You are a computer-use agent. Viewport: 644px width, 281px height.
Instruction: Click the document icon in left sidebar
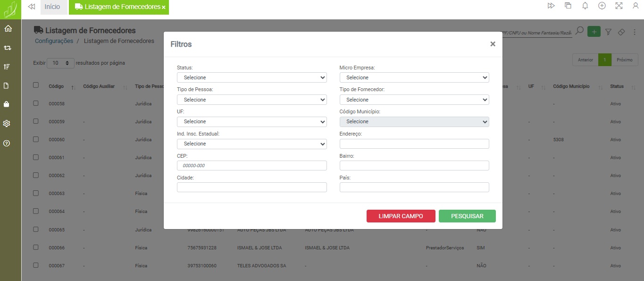7,85
